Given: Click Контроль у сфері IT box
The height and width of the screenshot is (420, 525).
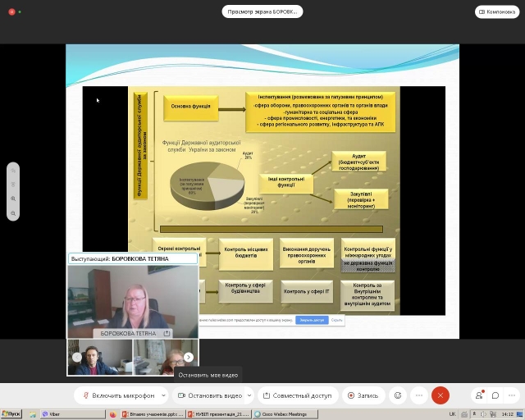Looking at the screenshot, I should [x=307, y=291].
